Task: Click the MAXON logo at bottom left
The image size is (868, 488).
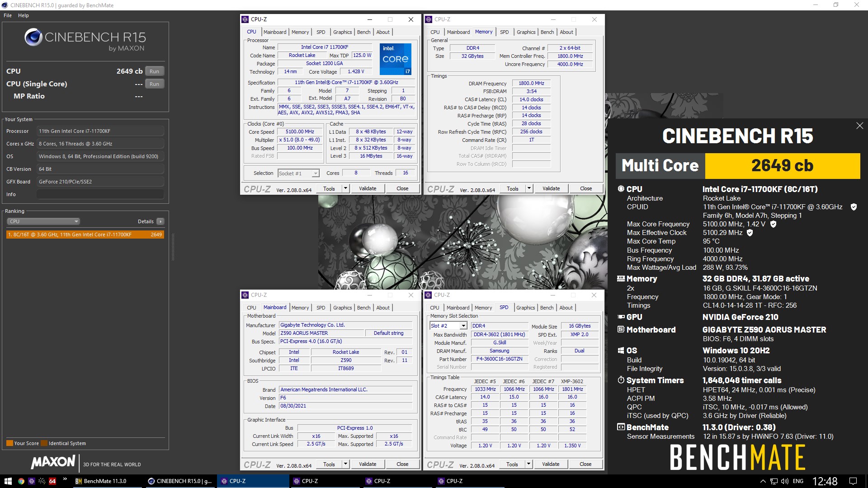Action: 53,462
